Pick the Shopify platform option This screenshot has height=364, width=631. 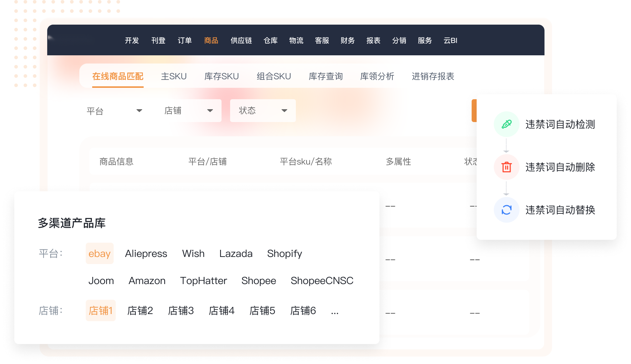284,253
